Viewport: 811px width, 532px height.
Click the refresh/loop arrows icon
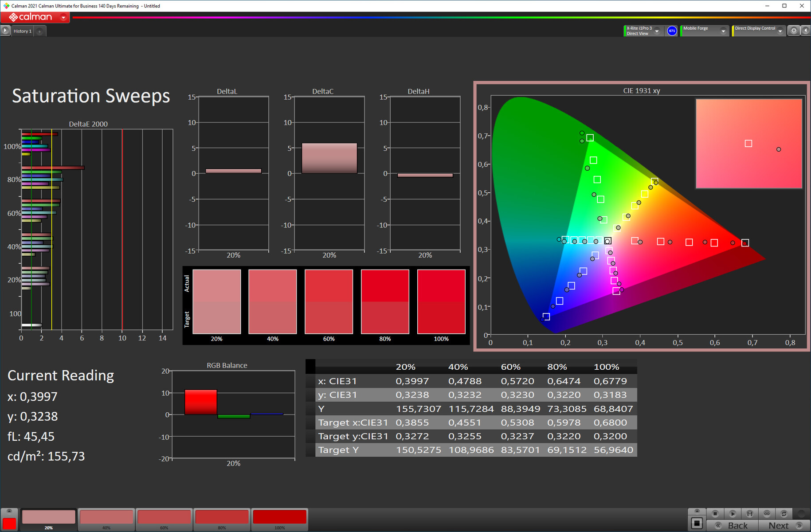tap(784, 513)
